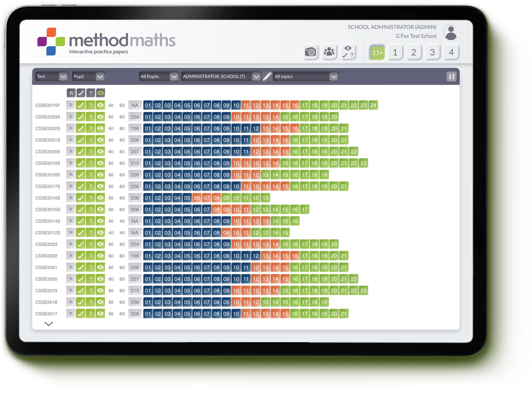Image resolution: width=532 pixels, height=400 pixels.
Task: Select key stage tab 3
Action: click(x=432, y=52)
